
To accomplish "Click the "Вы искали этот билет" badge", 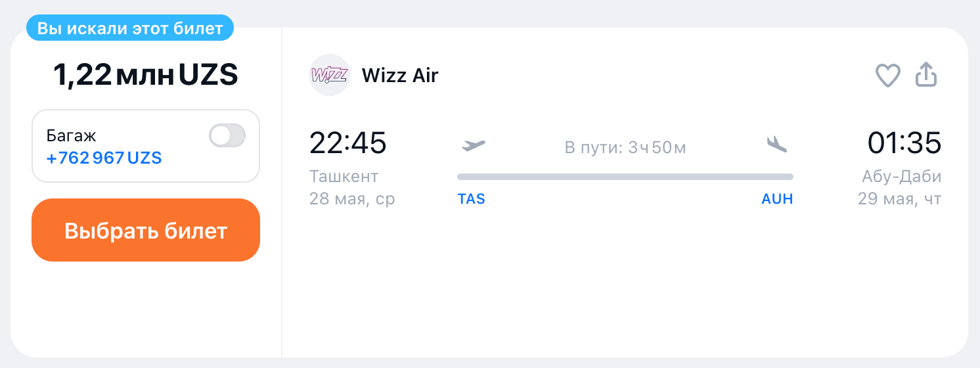I will point(130,28).
